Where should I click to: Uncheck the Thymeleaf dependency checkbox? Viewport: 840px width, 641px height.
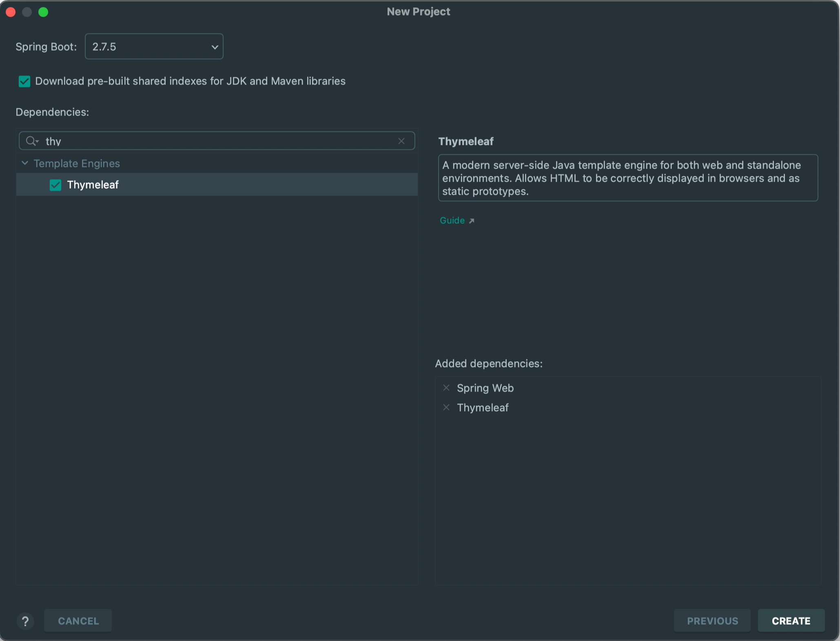tap(55, 185)
